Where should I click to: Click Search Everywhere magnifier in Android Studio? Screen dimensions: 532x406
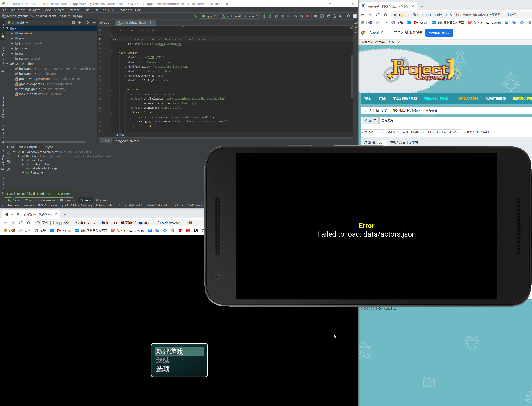(348, 16)
